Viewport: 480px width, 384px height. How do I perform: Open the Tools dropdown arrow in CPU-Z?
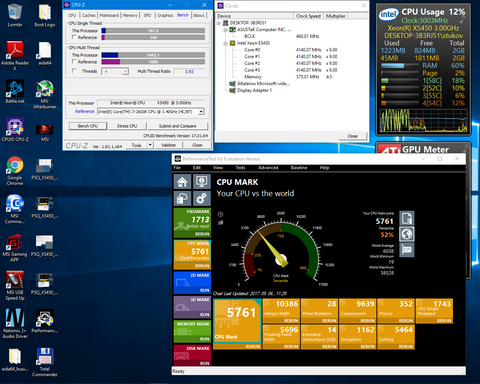(150, 145)
